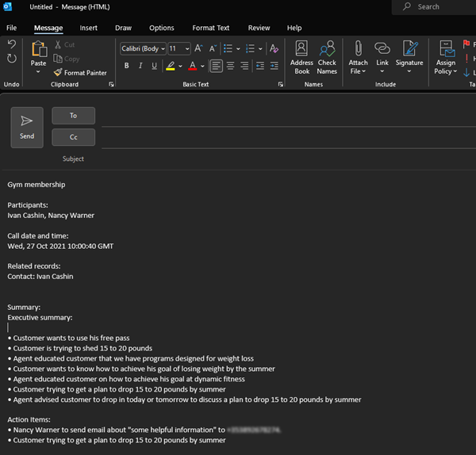Insert a bulleted list
The image size is (476, 455).
(228, 48)
